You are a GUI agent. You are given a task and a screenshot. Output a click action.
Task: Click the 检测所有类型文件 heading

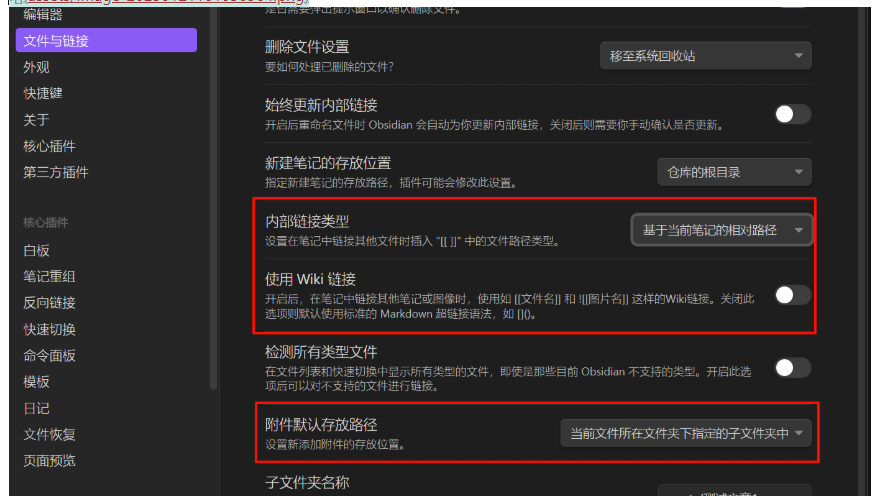coord(321,352)
